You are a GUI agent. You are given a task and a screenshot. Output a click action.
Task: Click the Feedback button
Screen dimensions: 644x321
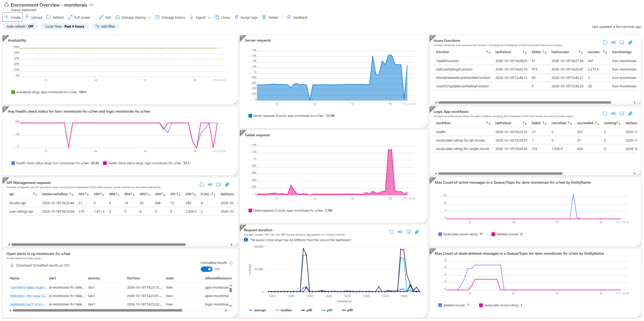coord(297,17)
